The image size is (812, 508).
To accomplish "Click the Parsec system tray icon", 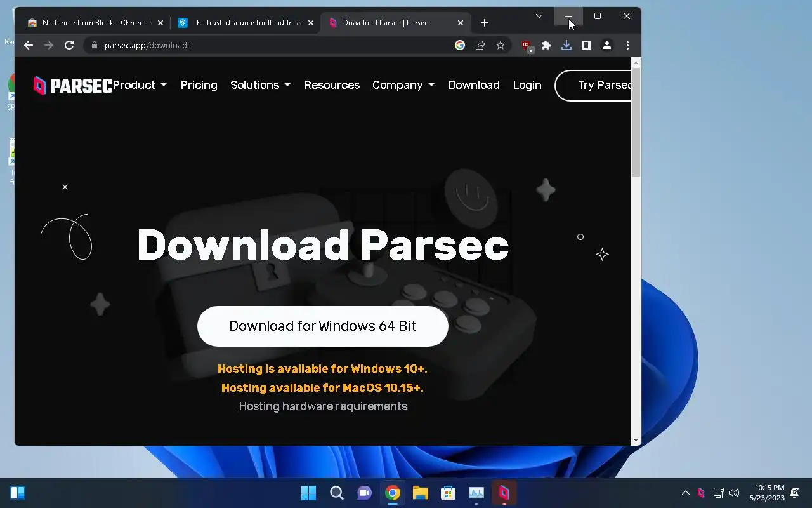I will point(701,493).
